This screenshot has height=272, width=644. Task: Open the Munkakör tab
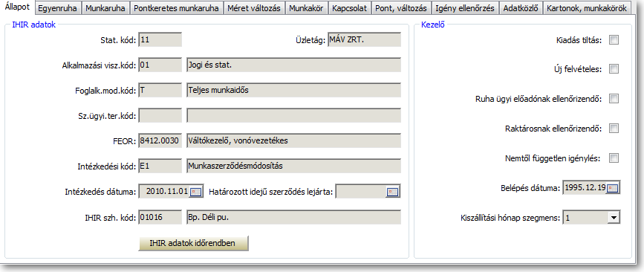(306, 8)
